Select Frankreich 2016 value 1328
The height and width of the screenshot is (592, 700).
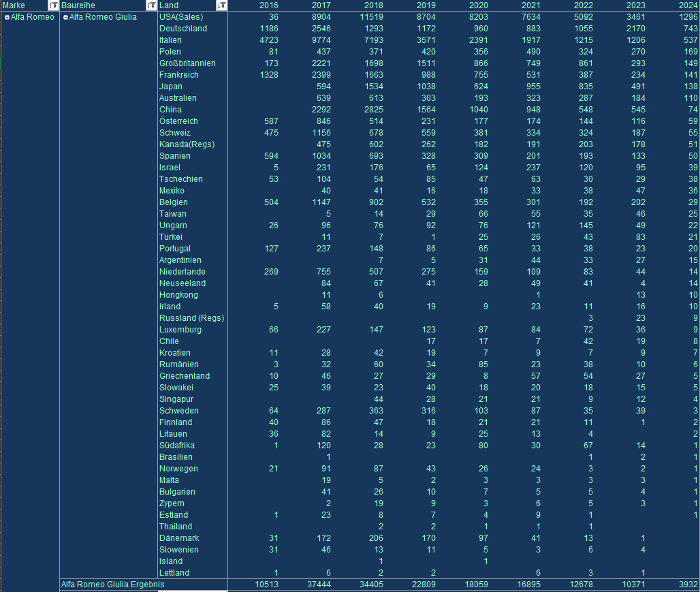click(x=269, y=75)
